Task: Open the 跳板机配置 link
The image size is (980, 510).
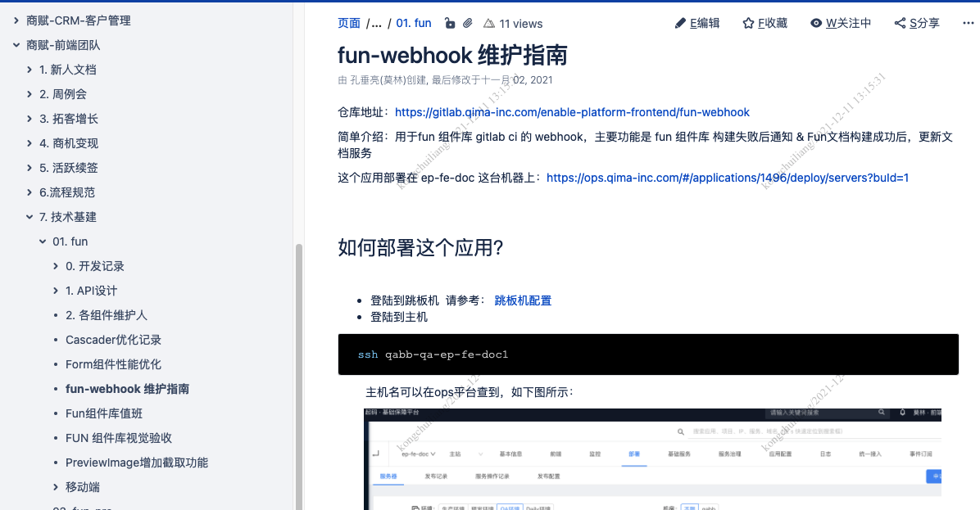Action: [x=523, y=300]
